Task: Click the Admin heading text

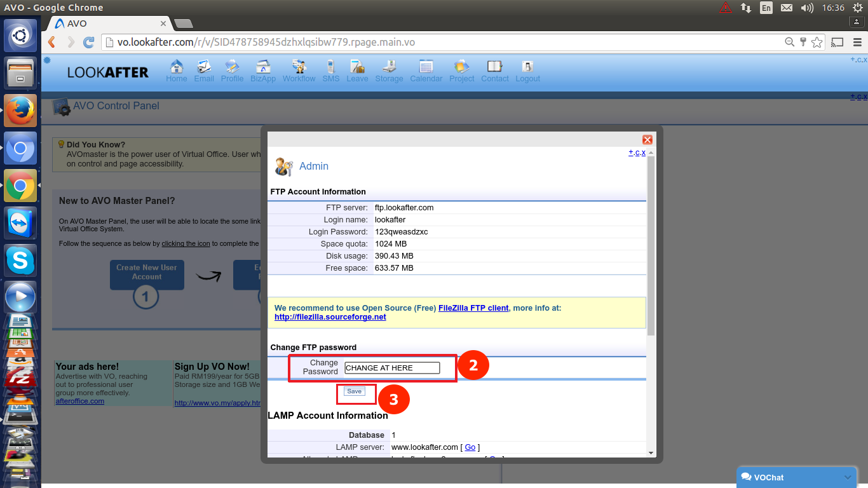Action: (314, 166)
